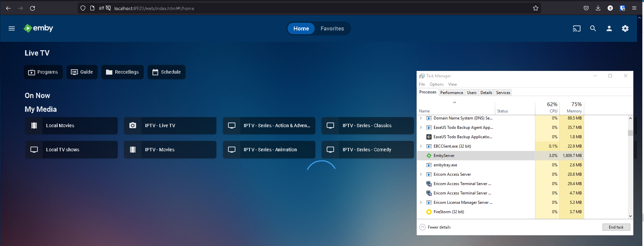This screenshot has width=644, height=246.
Task: Open the Live TV section heading
Action: (x=37, y=53)
